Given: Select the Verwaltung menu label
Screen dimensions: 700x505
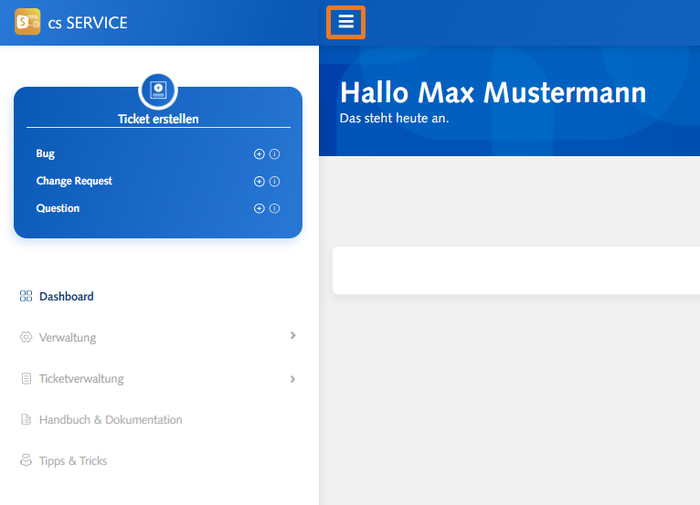Looking at the screenshot, I should (68, 338).
